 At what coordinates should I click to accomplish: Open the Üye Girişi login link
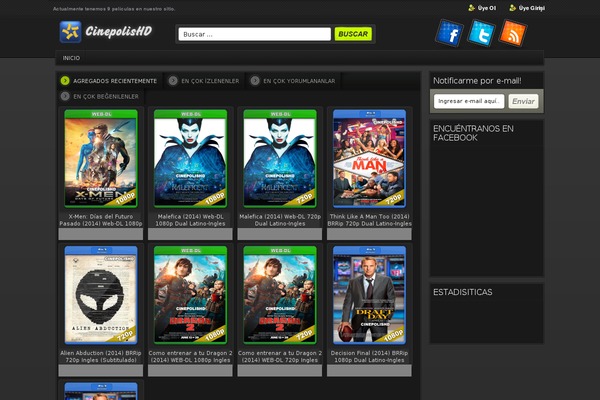pos(532,8)
